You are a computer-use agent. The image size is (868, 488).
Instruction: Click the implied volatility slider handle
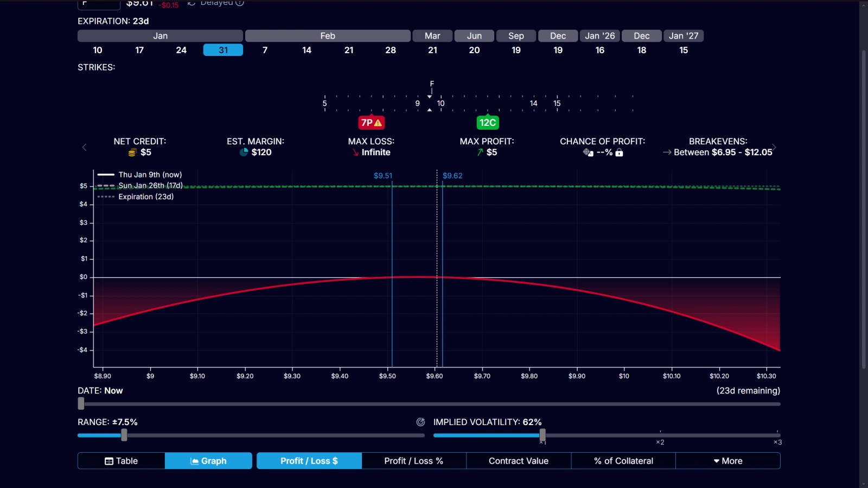542,435
